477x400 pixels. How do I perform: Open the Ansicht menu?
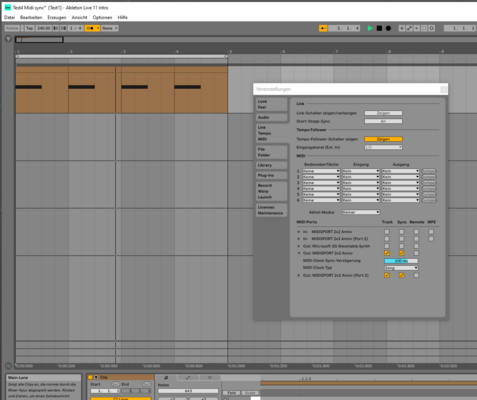pyautogui.click(x=79, y=17)
